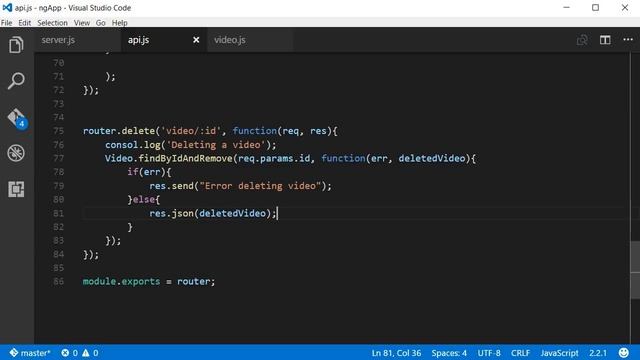This screenshot has height=360, width=640.
Task: Click 'consol.log' in line 76
Action: [133, 145]
